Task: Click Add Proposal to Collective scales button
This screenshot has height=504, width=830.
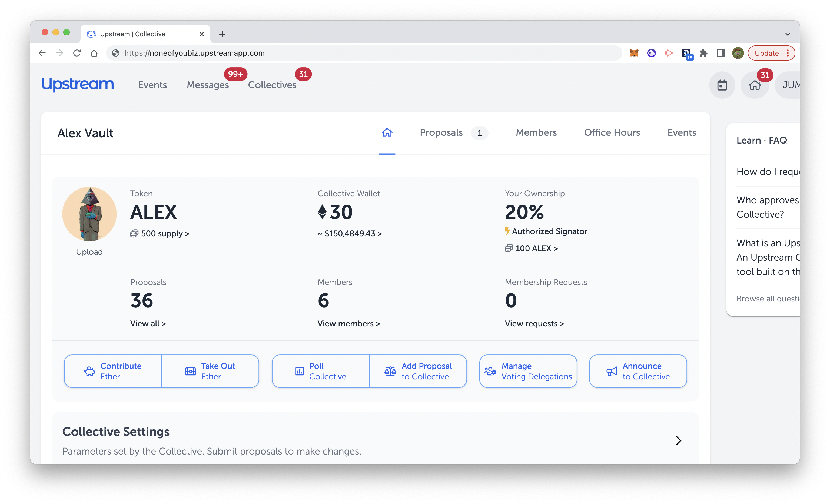Action: pyautogui.click(x=418, y=371)
